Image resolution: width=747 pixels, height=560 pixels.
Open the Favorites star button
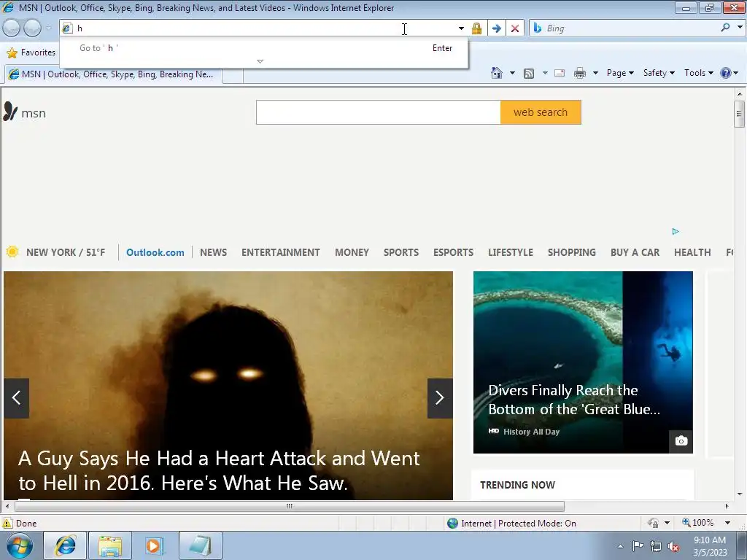tap(31, 52)
